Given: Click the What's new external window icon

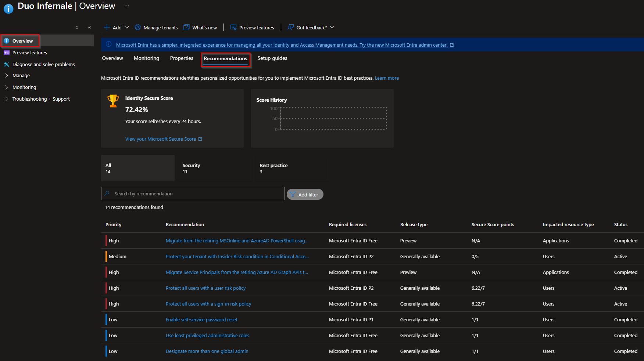Looking at the screenshot, I should pyautogui.click(x=186, y=27).
